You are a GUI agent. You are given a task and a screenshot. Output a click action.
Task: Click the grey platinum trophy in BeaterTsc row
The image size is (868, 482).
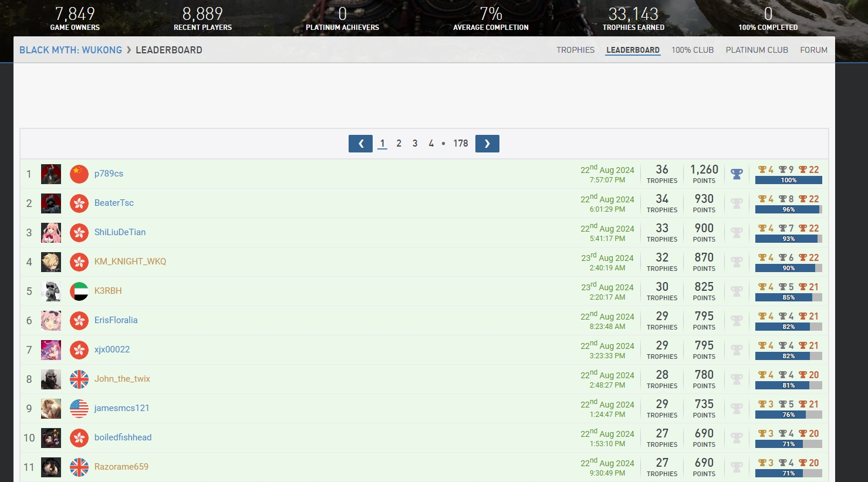[x=737, y=203]
